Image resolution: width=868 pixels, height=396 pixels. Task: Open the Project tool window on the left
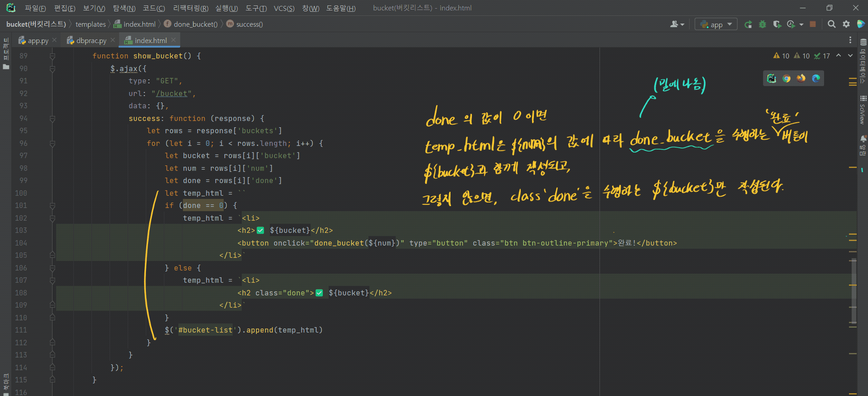6,54
